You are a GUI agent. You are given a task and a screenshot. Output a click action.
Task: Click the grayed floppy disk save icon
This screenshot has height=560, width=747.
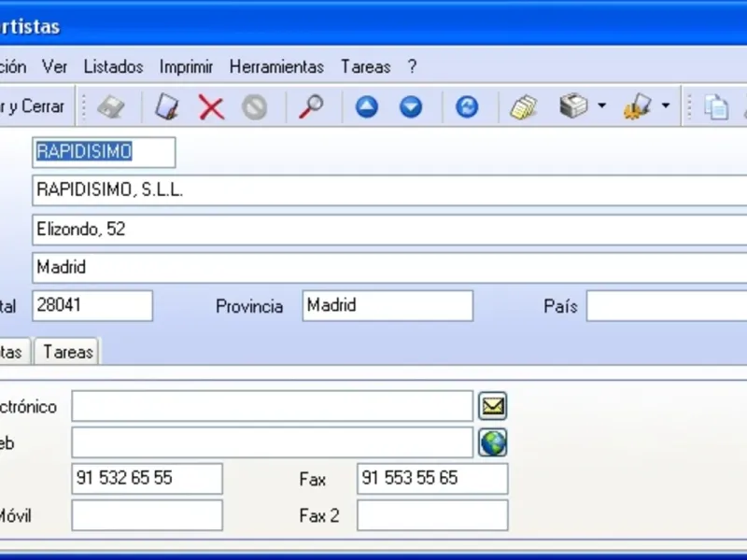(x=111, y=107)
